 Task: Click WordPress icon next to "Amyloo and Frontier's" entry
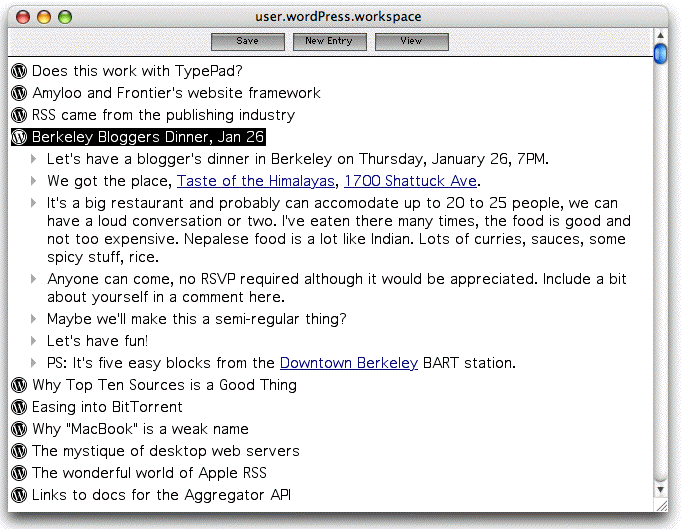(x=19, y=93)
